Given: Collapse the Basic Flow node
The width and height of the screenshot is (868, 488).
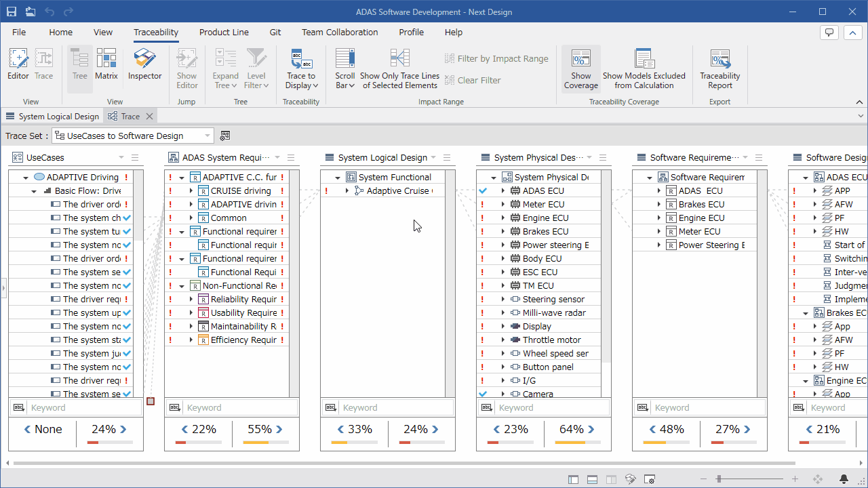Looking at the screenshot, I should coord(34,191).
